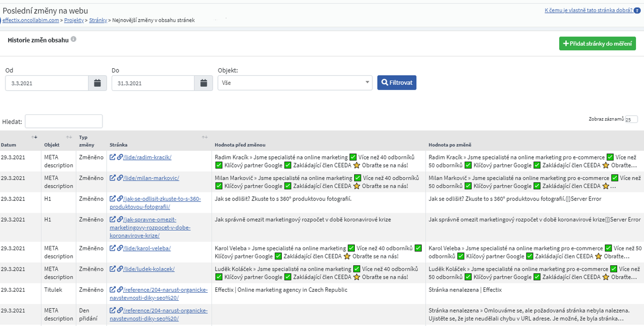Navigate to Projekty breadcrumb

(74, 20)
